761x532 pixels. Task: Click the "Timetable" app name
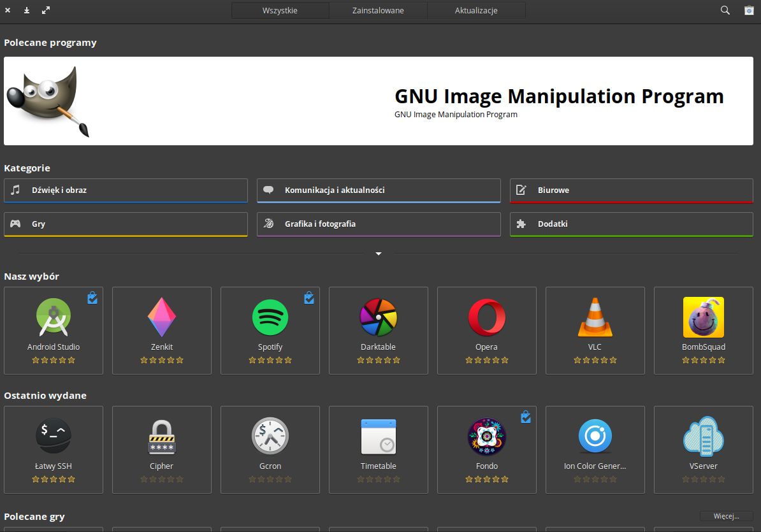[379, 466]
